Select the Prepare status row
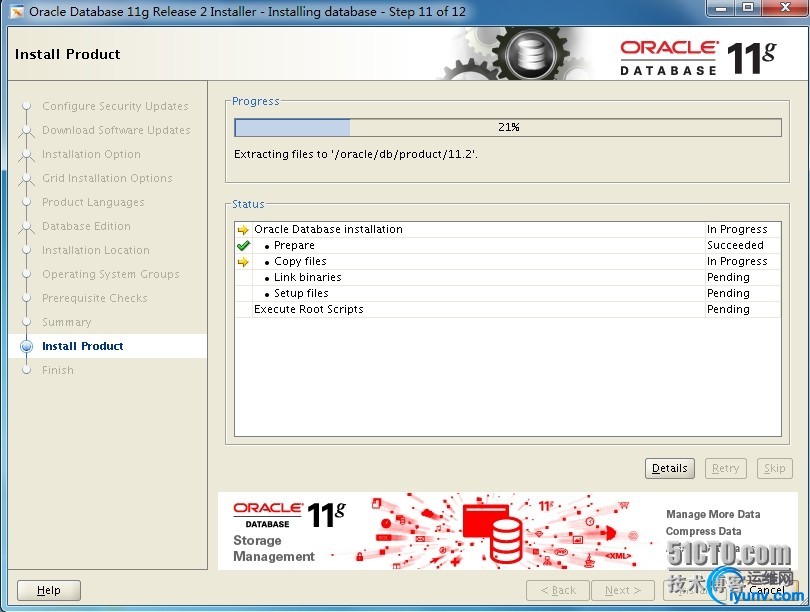This screenshot has height=612, width=810. [508, 245]
